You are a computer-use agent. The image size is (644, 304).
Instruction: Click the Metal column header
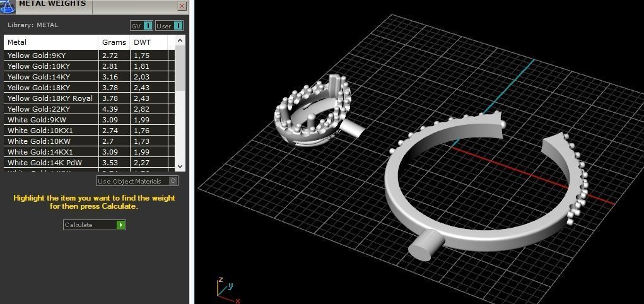point(51,42)
